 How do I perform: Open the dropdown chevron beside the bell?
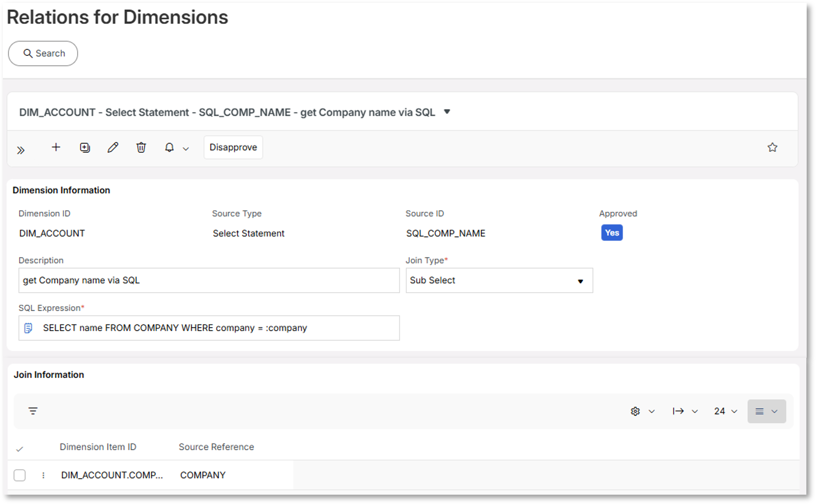tap(186, 149)
